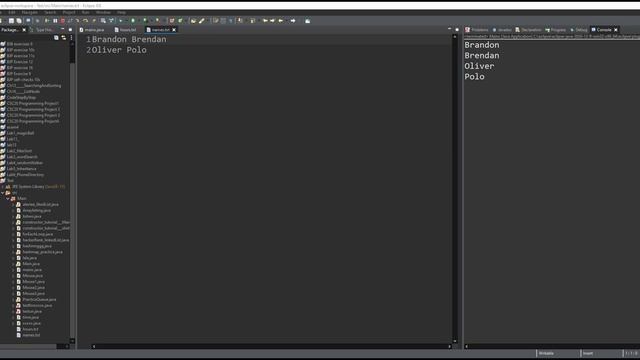
Task: Click the Save All toolbar icon
Action: pyautogui.click(x=19, y=21)
